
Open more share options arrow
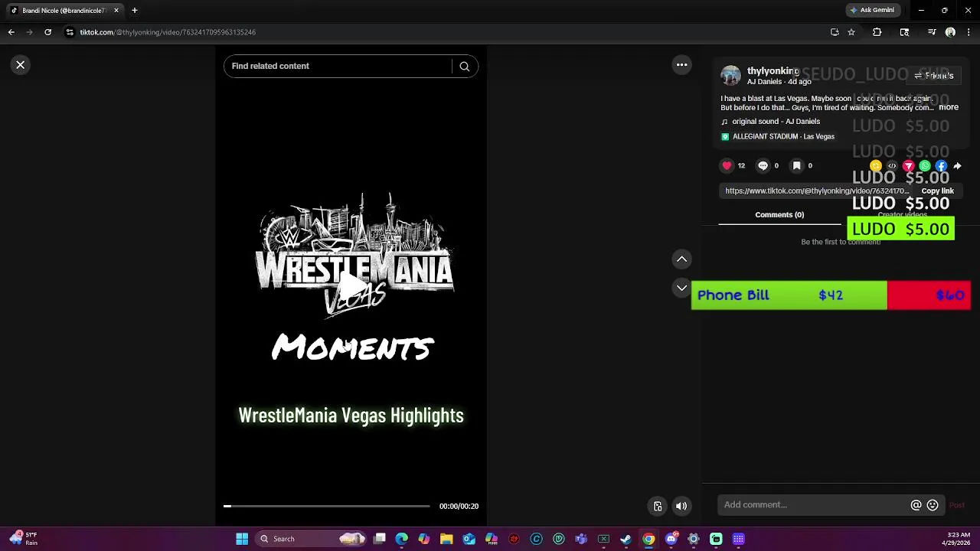coord(957,166)
